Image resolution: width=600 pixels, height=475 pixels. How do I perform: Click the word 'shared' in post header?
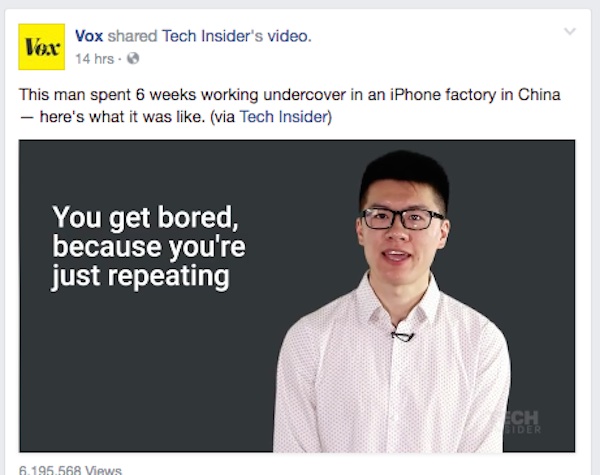[132, 36]
